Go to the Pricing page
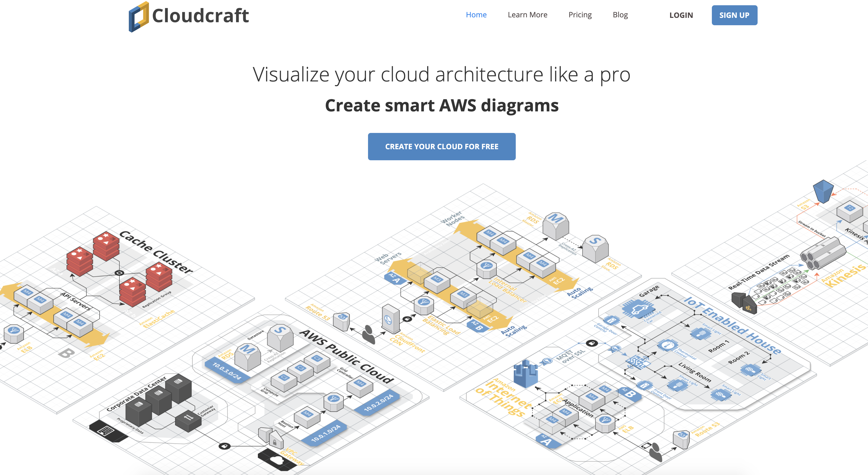Viewport: 868px width, 475px height. tap(580, 15)
